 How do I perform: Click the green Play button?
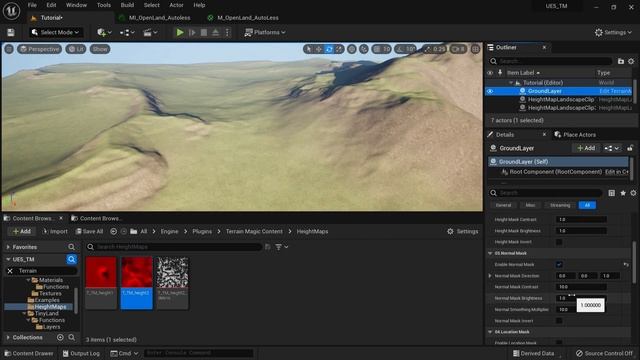click(x=180, y=32)
